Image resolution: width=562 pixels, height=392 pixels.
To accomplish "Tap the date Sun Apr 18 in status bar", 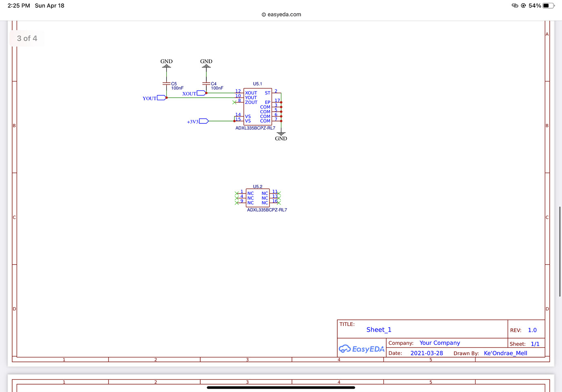I will coord(49,5).
